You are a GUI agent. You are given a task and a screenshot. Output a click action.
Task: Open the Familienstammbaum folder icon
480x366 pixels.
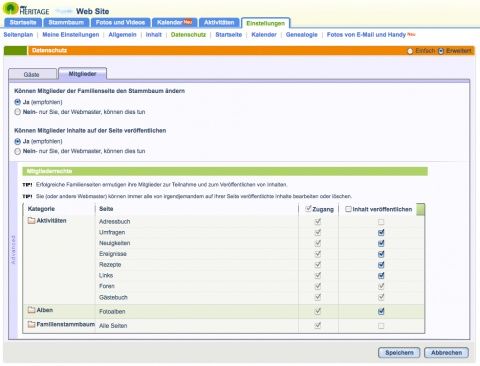(31, 324)
